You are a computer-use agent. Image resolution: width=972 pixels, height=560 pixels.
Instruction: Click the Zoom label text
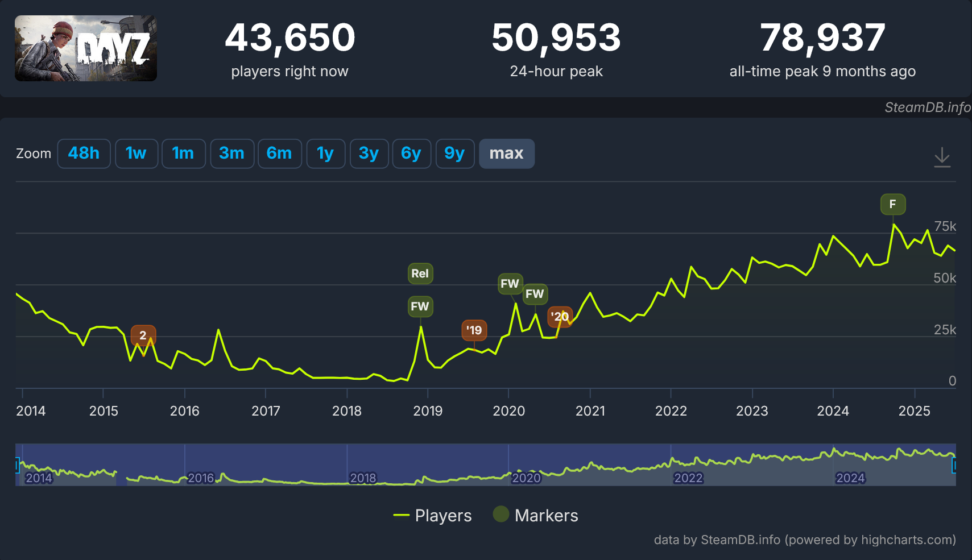tap(34, 154)
